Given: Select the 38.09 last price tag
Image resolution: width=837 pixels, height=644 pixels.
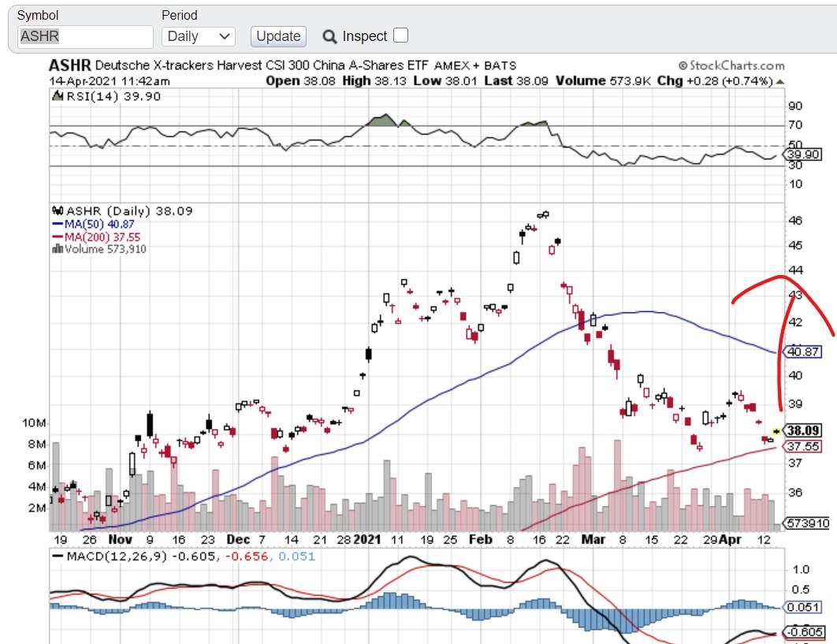Looking at the screenshot, I should pyautogui.click(x=804, y=431).
